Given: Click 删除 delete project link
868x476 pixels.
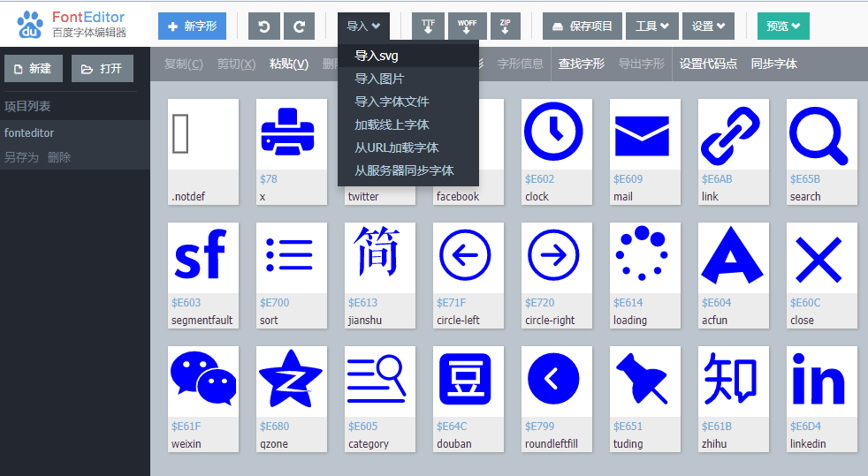Looking at the screenshot, I should click(59, 157).
